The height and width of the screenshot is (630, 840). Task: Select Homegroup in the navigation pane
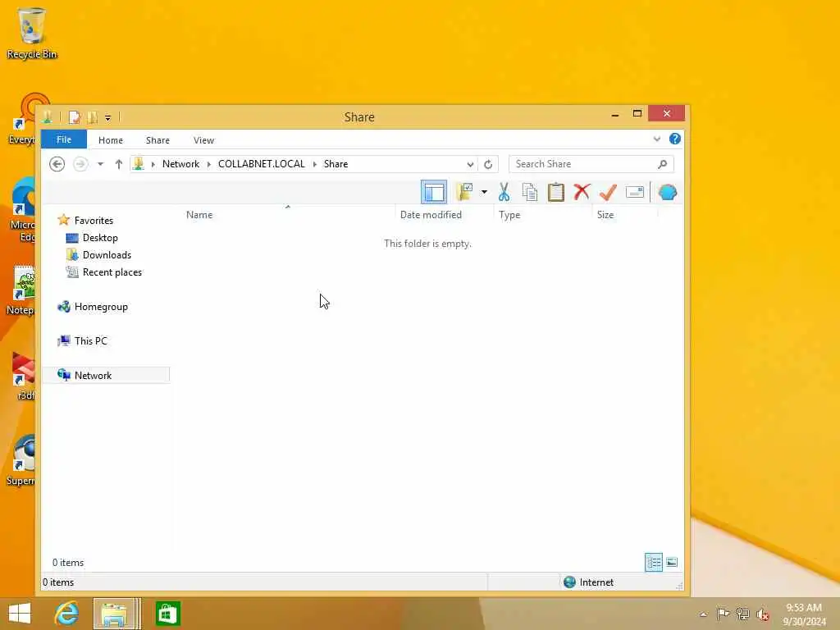(100, 307)
